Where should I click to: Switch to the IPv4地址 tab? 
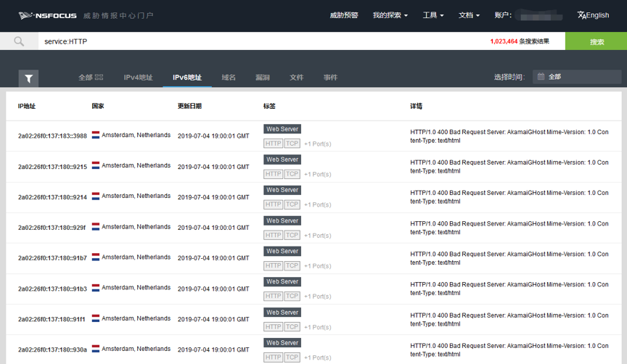pyautogui.click(x=138, y=78)
